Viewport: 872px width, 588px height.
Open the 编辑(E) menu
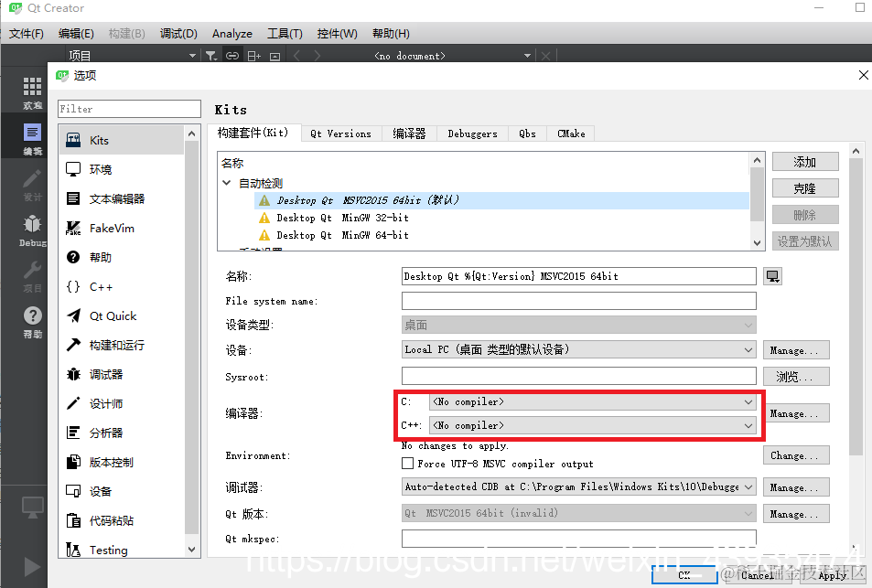pos(76,33)
